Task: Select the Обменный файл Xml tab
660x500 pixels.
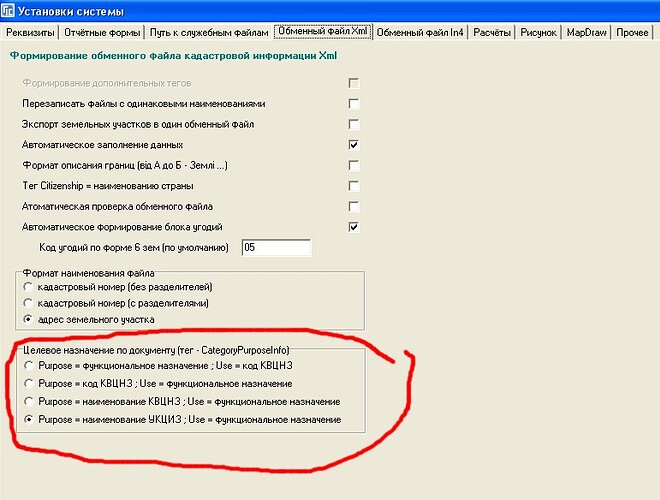Action: click(x=323, y=31)
